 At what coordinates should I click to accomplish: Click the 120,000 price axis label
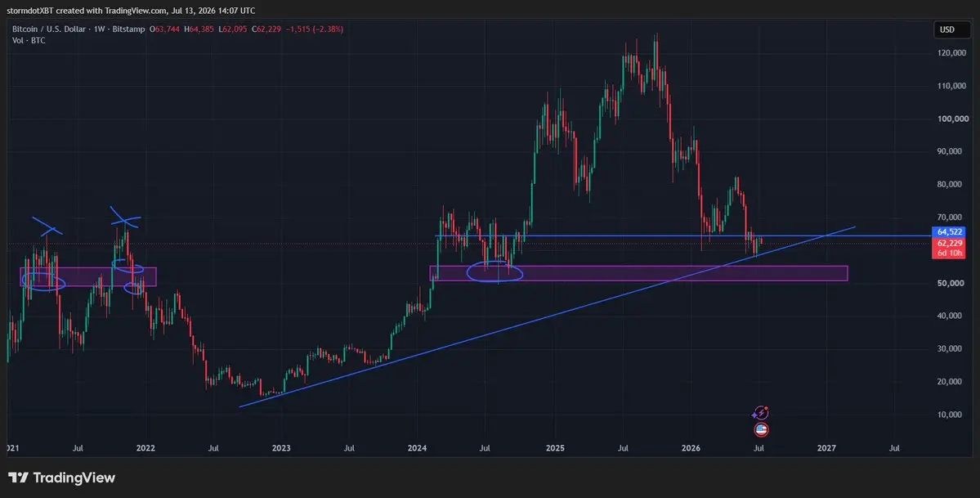(x=952, y=53)
